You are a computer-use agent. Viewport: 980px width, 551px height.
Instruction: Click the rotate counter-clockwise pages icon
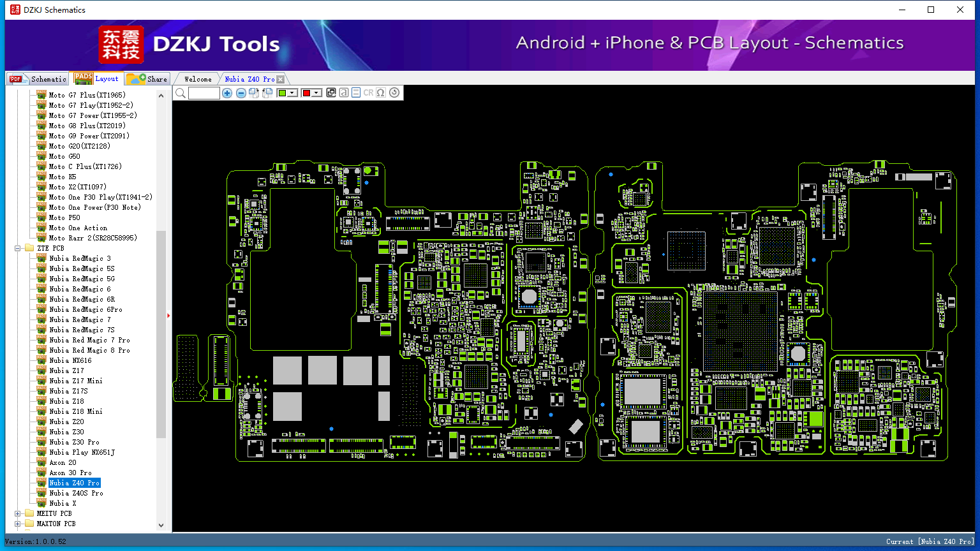coord(267,93)
